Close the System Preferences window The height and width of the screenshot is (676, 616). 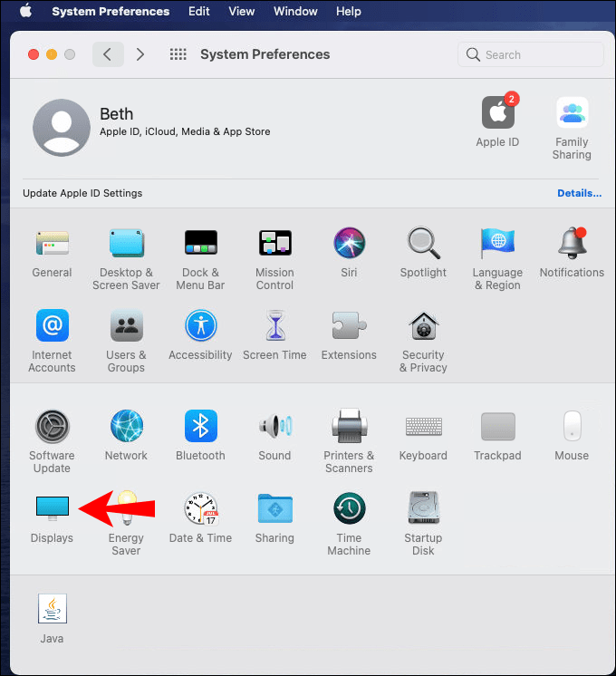click(34, 54)
